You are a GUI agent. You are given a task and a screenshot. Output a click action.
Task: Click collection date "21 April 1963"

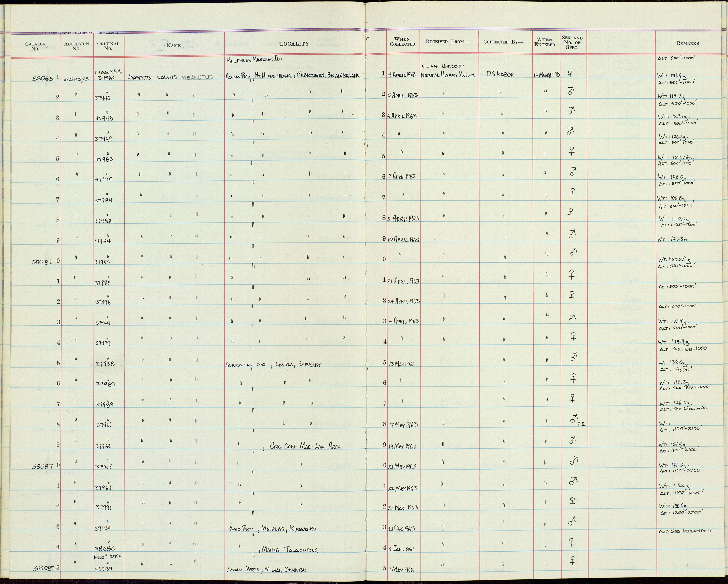coord(403,281)
